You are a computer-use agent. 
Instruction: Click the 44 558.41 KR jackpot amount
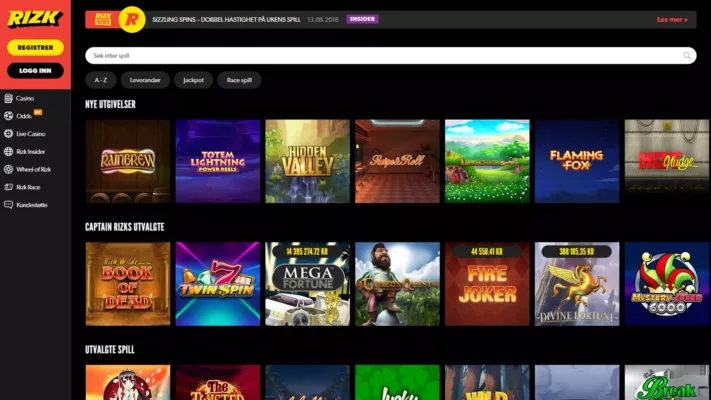487,251
